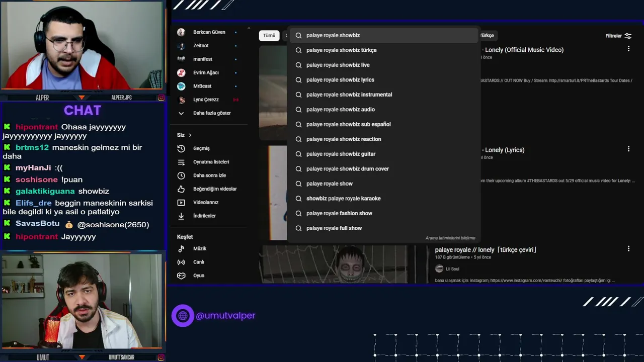This screenshot has height=362, width=644.
Task: Open the İndirilenler download icon
Action: tap(181, 216)
